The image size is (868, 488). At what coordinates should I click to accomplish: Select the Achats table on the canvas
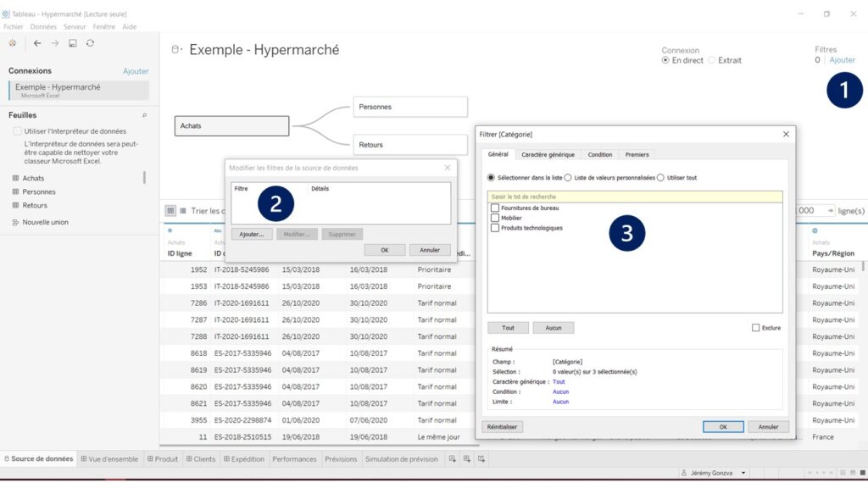pos(232,126)
